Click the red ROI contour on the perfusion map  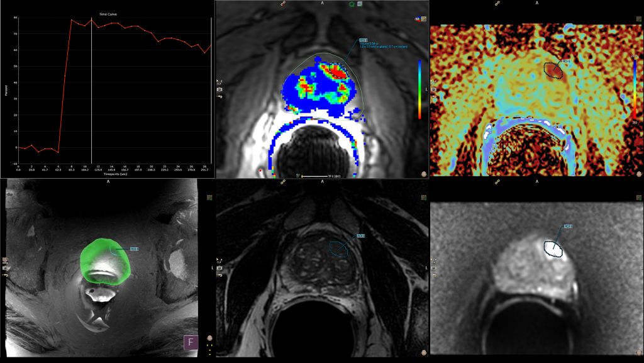(x=338, y=72)
